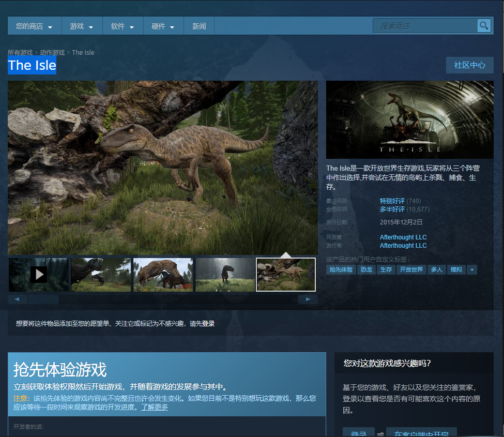Open the 新闻 menu item
The image size is (504, 437).
[x=199, y=26]
